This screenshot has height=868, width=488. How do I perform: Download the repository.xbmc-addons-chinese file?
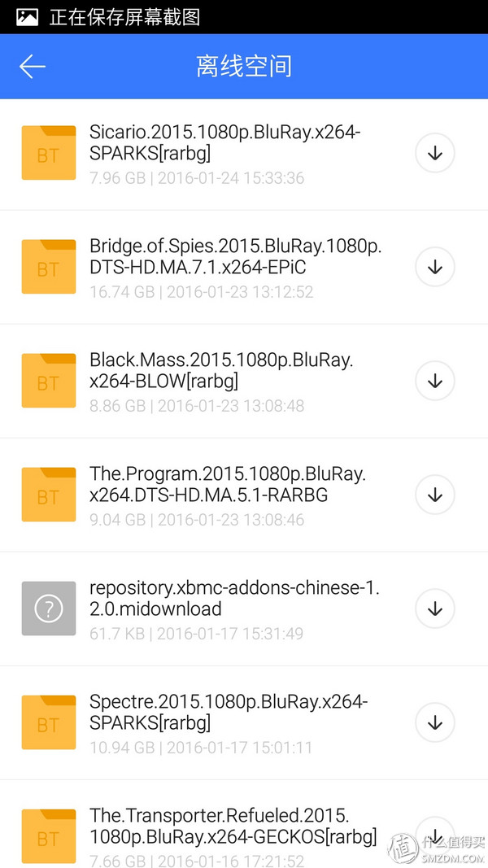434,608
